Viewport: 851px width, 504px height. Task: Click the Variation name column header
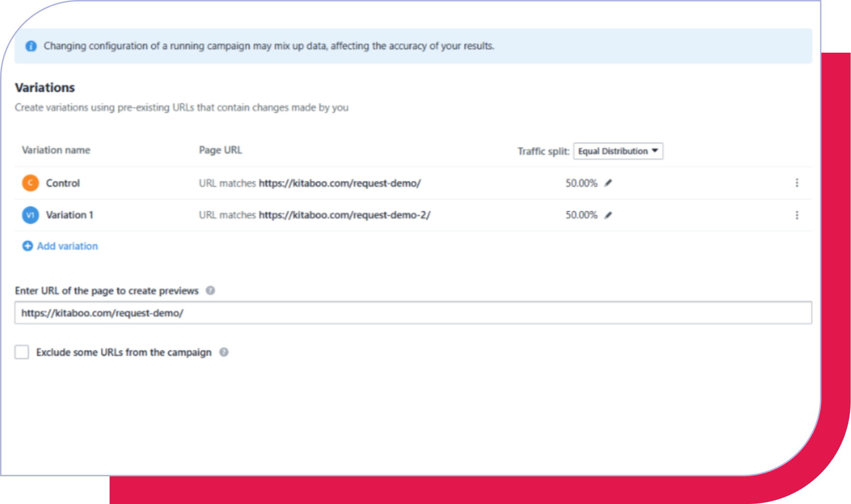pyautogui.click(x=56, y=150)
